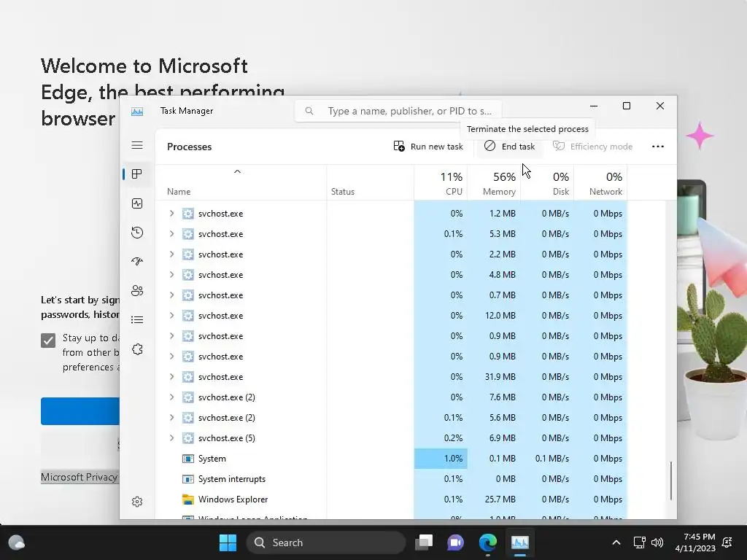
Task: Open the Chat app on the taskbar
Action: 455,542
